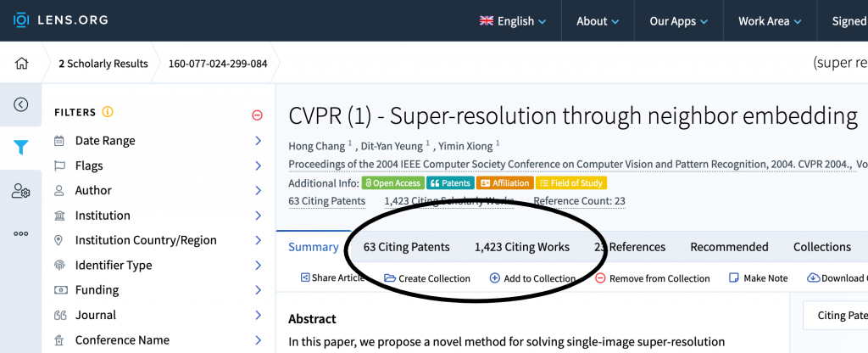The image size is (868, 353).
Task: Select the filter funnel icon
Action: pos(21,148)
